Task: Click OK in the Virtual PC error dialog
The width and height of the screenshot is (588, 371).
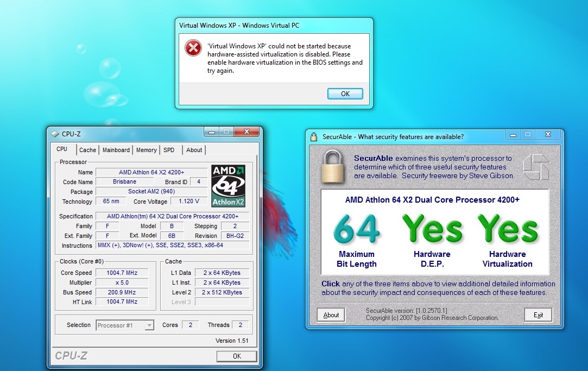Action: click(x=345, y=94)
